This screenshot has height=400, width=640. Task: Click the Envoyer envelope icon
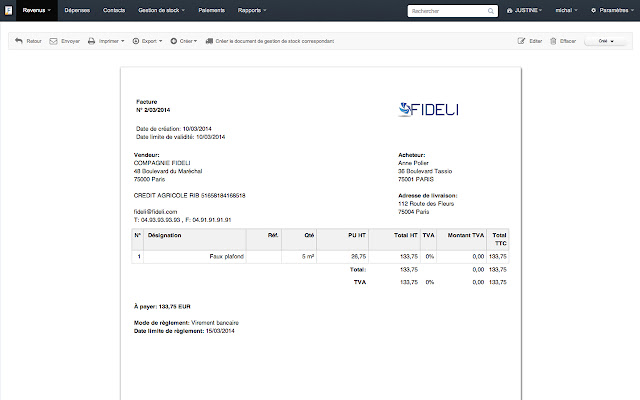click(53, 41)
